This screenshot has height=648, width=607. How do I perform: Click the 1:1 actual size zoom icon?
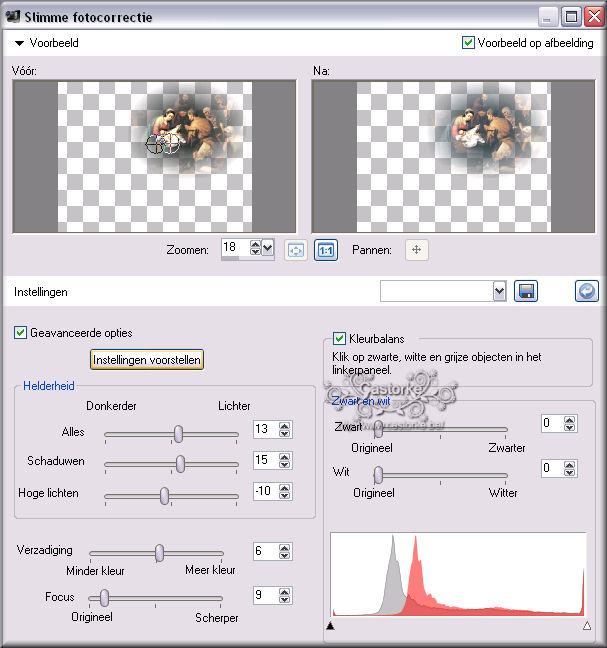326,250
